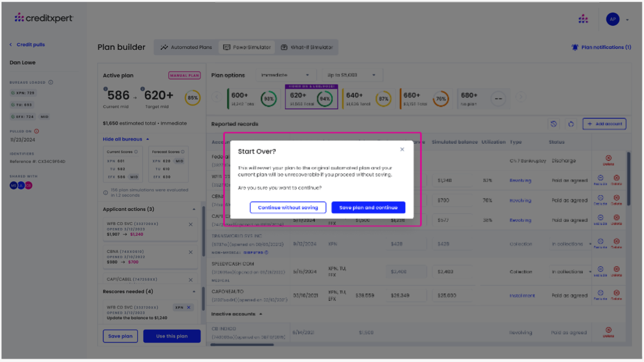Open the Immediate timeframe dropdown
644x362 pixels.
(285, 75)
